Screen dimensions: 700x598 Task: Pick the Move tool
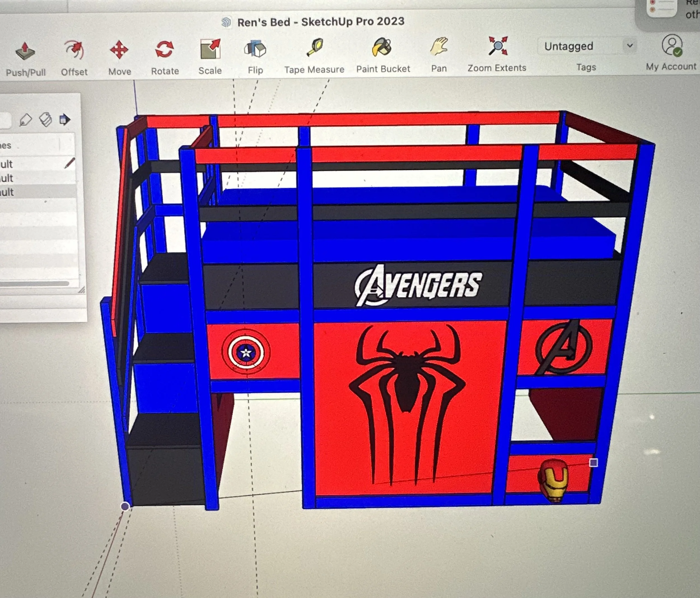(119, 50)
